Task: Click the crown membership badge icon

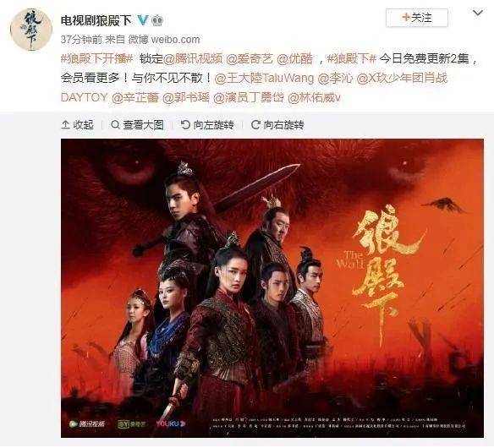Action: (x=157, y=21)
